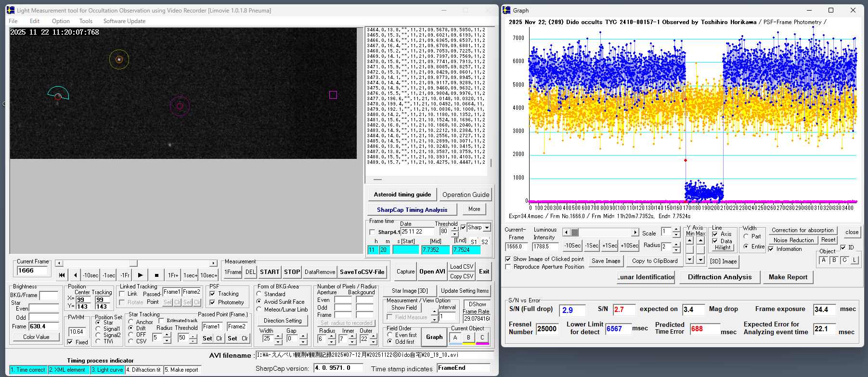Open the Software Update menu
The height and width of the screenshot is (377, 868).
(x=124, y=21)
